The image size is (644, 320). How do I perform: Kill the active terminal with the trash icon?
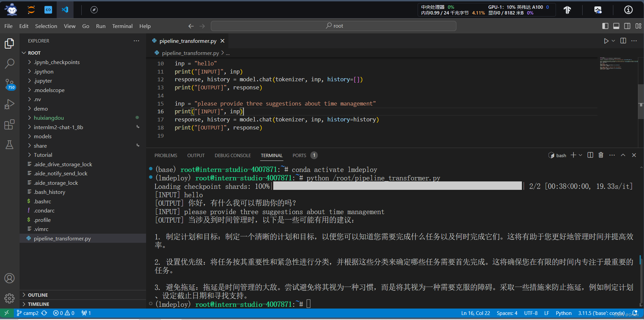(x=600, y=155)
